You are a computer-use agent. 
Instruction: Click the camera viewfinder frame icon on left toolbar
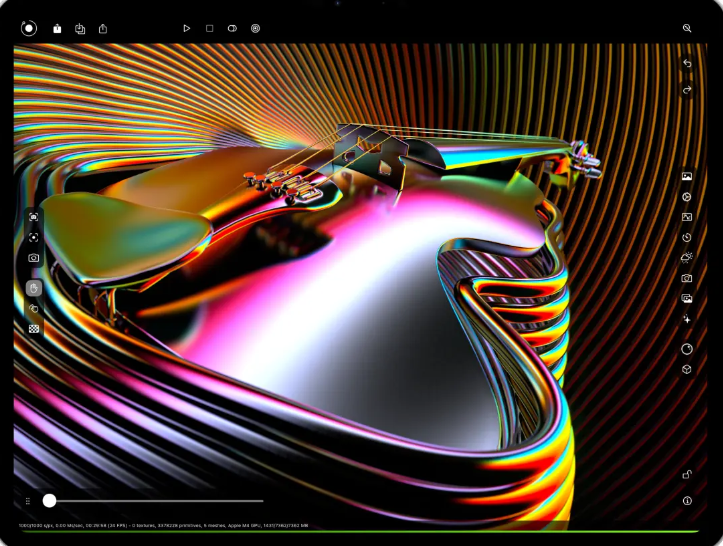point(34,217)
